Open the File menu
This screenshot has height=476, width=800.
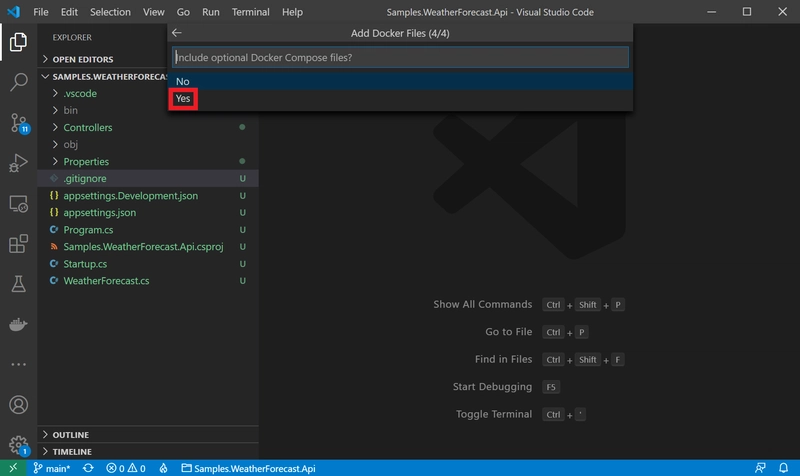(40, 12)
